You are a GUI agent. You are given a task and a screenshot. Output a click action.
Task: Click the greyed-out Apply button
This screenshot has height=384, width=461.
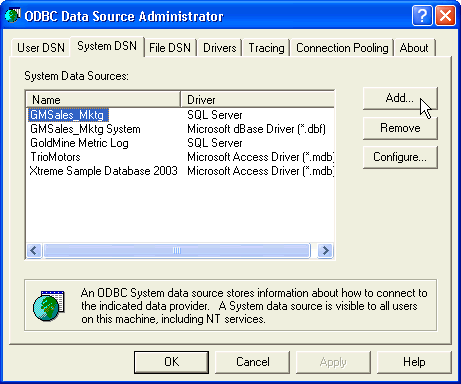click(333, 362)
